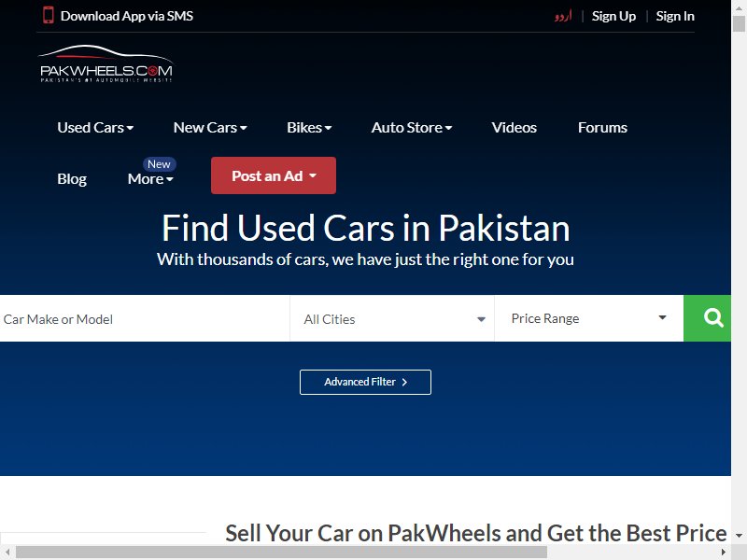Open the Used Cars menu

[95, 128]
